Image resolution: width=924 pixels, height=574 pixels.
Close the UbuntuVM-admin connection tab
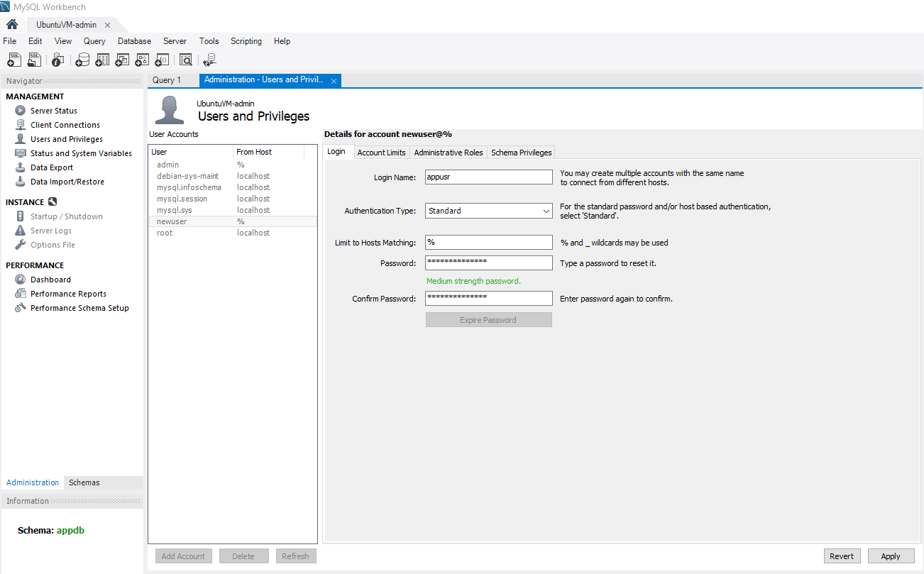point(107,25)
